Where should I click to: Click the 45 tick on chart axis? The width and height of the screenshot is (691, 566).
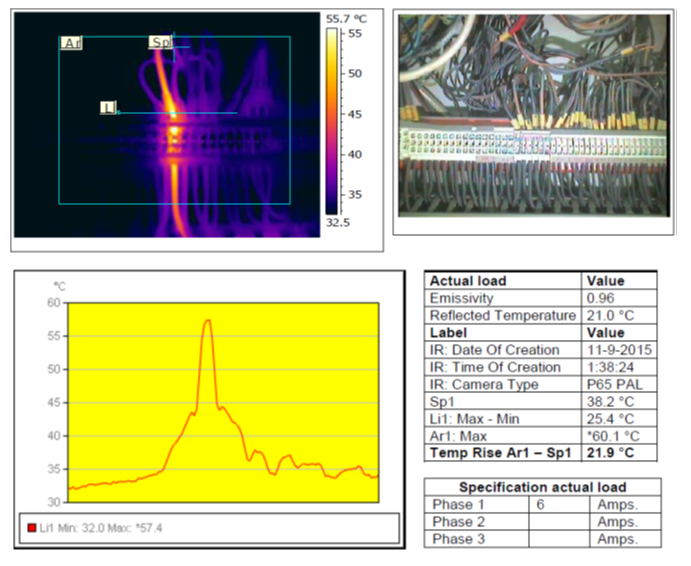tap(54, 402)
